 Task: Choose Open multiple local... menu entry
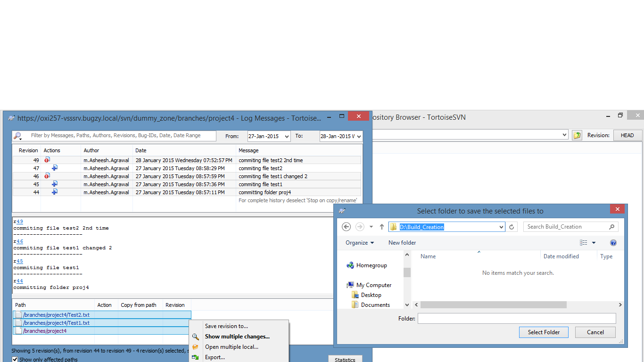point(231,347)
